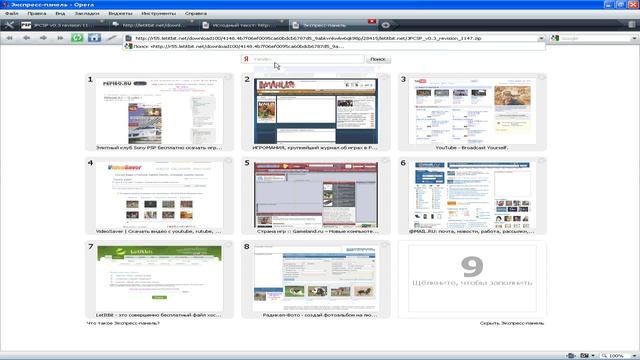Reload the page with the green button

point(77,38)
